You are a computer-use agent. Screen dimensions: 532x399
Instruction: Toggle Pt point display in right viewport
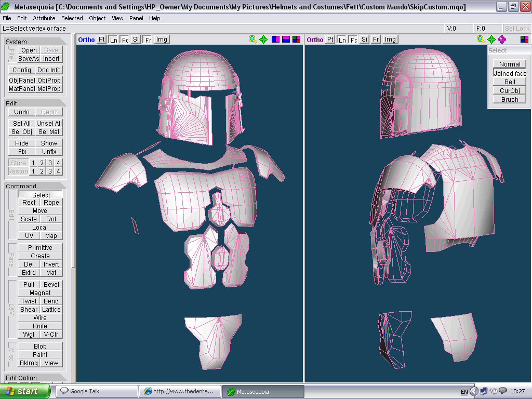coord(330,39)
